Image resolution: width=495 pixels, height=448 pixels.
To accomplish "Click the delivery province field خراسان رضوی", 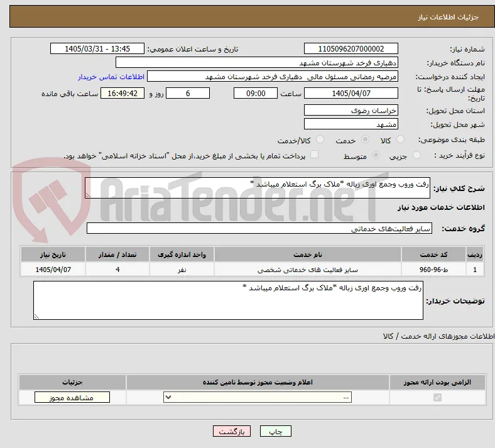I will coord(351,110).
